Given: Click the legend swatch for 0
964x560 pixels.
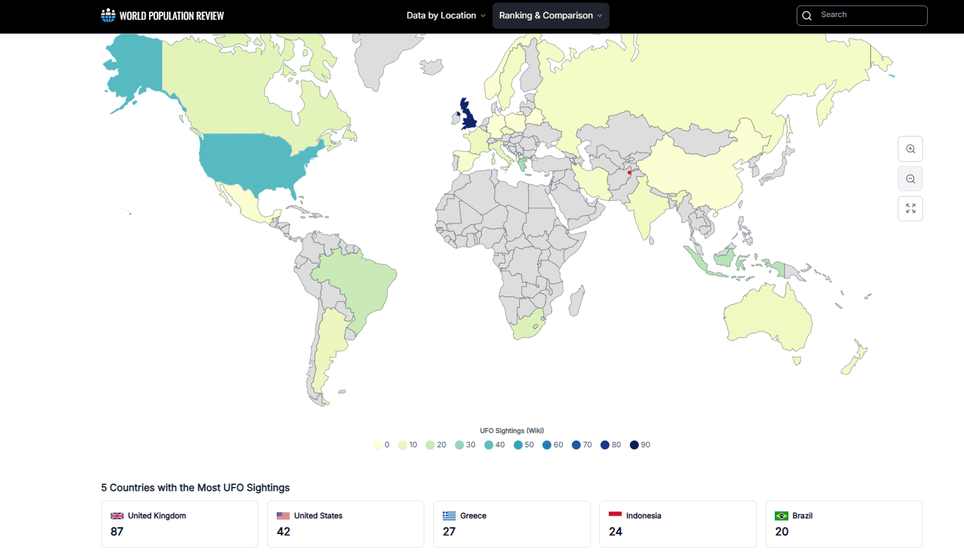Looking at the screenshot, I should (378, 445).
